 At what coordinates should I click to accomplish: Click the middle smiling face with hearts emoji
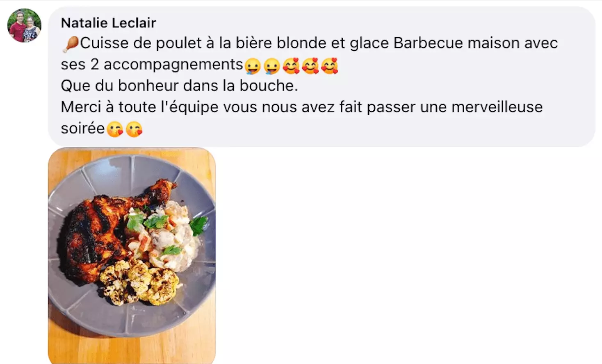coord(310,66)
